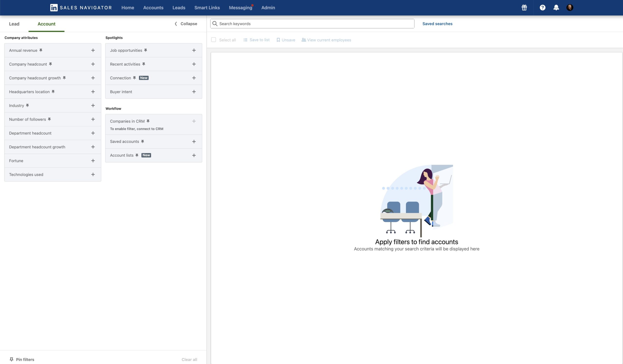The height and width of the screenshot is (364, 623).
Task: Toggle pin on Company headcount filter
Action: click(x=50, y=64)
